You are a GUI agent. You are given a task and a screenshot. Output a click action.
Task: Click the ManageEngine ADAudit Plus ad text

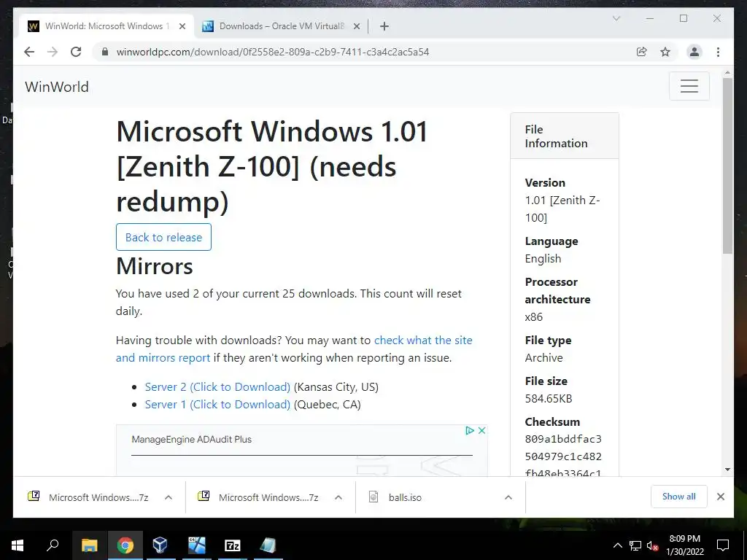(x=192, y=440)
